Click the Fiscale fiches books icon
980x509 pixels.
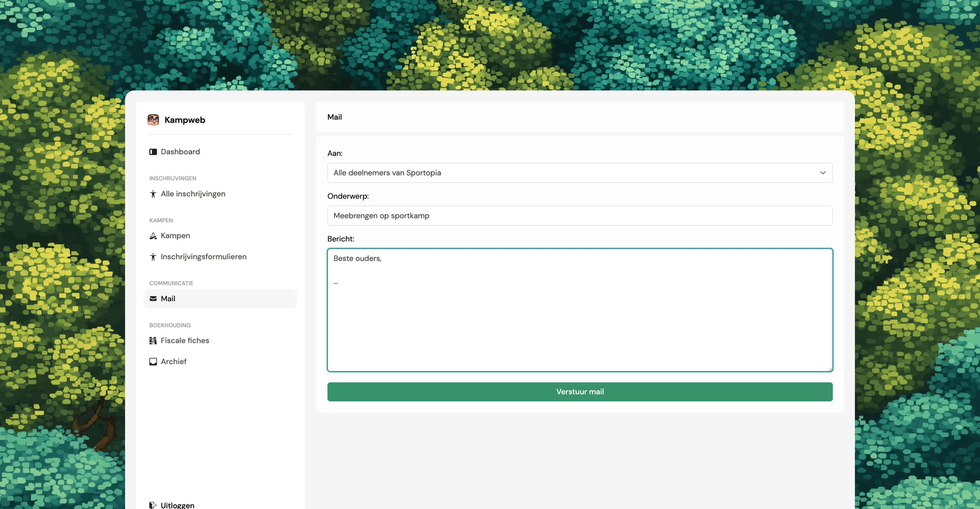pos(153,340)
